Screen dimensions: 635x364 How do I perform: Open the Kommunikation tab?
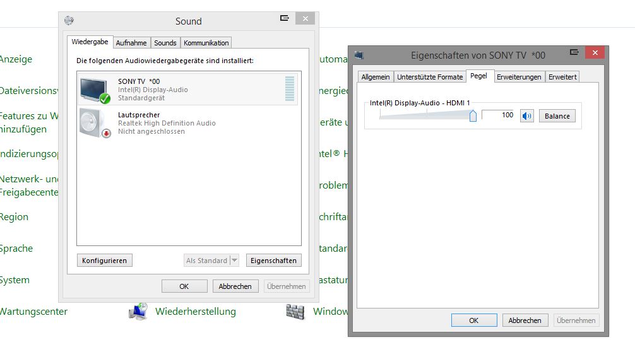click(x=206, y=43)
